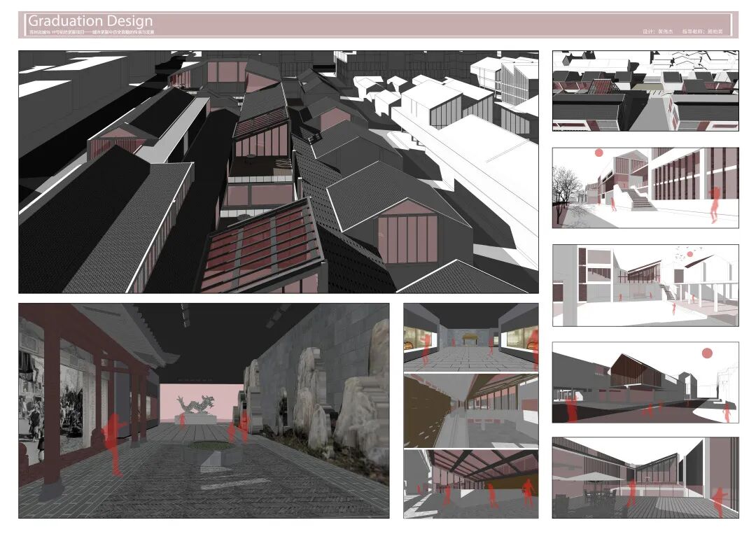Image resolution: width=756 pixels, height=534 pixels.
Task: Open the brown-walled corridor interior rendering
Action: 471,411
